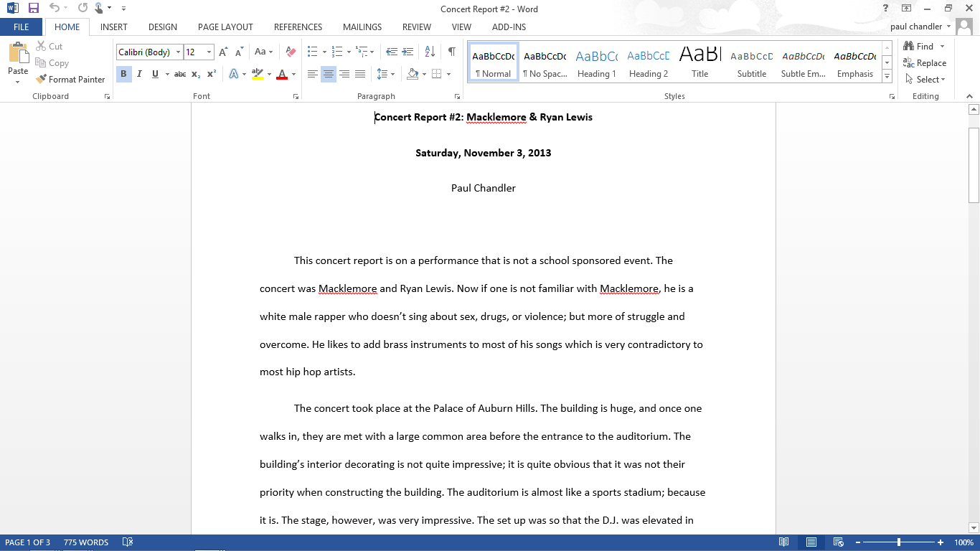This screenshot has height=551, width=980.
Task: Toggle Italic formatting
Action: [139, 74]
